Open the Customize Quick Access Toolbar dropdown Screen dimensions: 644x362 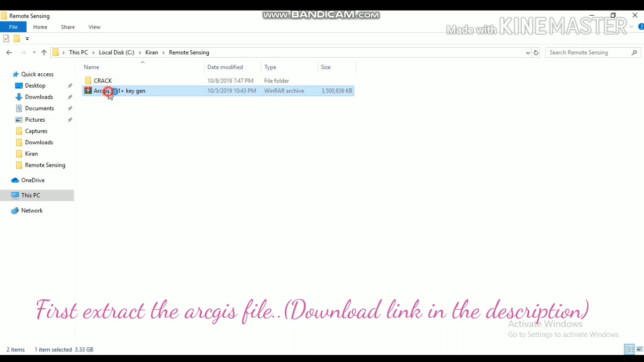27,38
